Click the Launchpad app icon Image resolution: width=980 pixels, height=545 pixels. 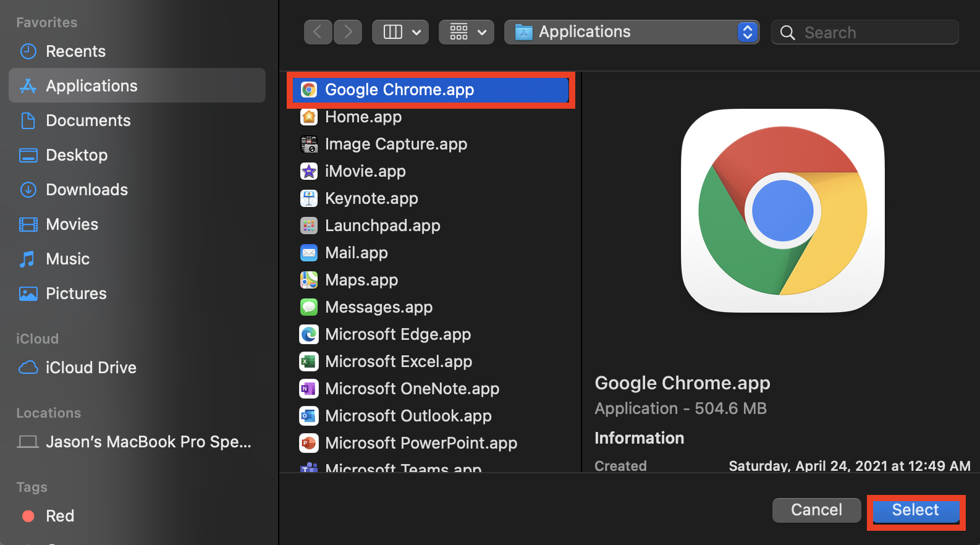coord(309,226)
